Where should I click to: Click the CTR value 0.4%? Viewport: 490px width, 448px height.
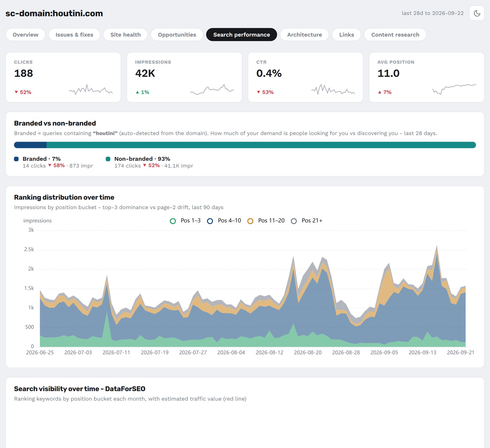click(269, 73)
